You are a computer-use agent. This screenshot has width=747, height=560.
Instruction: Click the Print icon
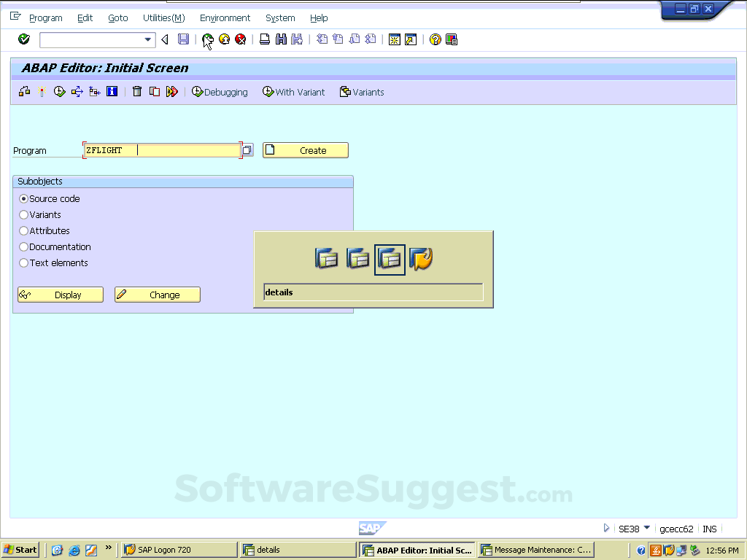tap(265, 39)
